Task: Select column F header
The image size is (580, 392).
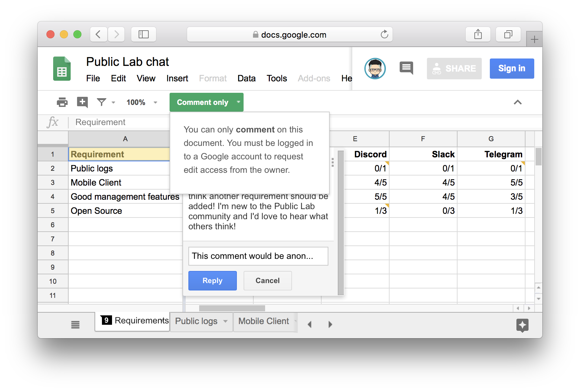Action: [x=423, y=139]
